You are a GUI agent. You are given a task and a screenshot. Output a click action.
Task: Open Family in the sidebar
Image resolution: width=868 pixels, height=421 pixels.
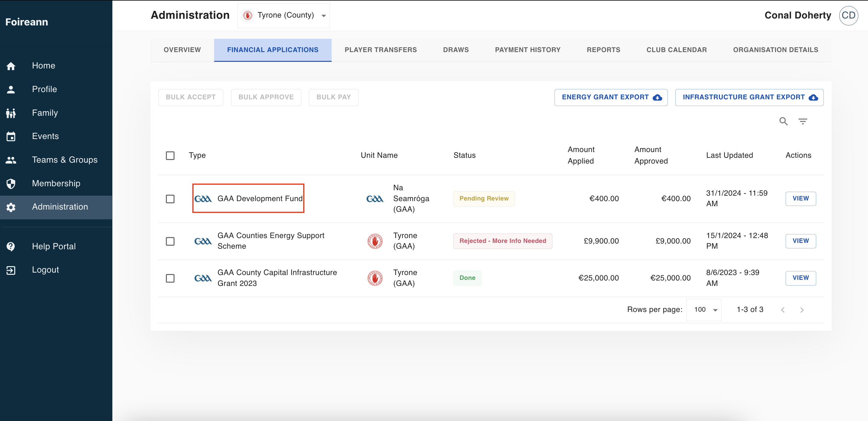coord(56,113)
